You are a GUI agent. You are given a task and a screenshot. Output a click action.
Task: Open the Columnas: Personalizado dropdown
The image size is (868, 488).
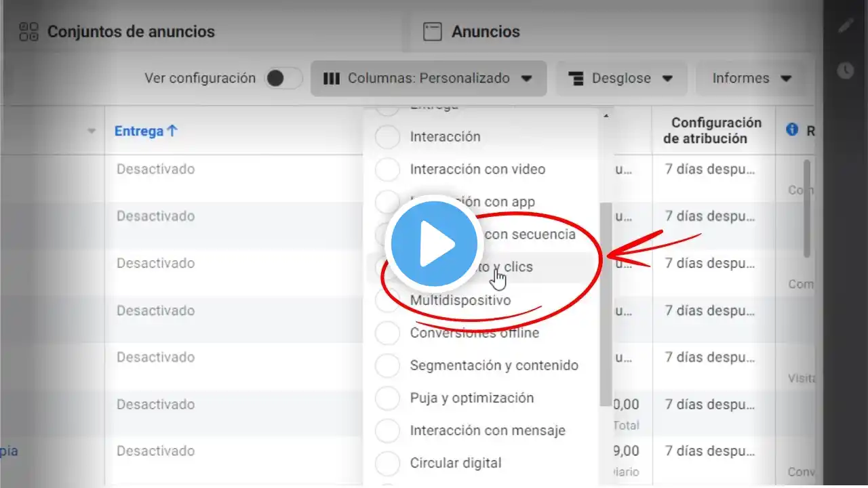(429, 79)
